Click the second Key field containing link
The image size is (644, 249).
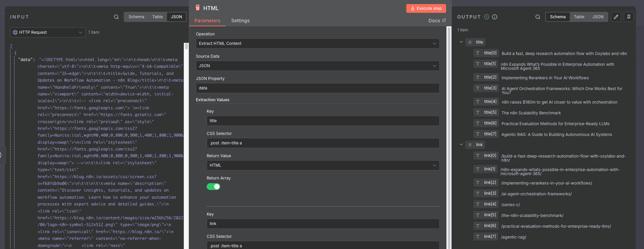(323, 224)
